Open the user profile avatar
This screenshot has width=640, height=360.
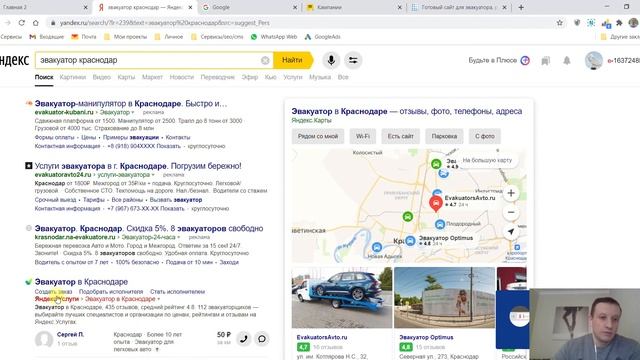click(593, 60)
